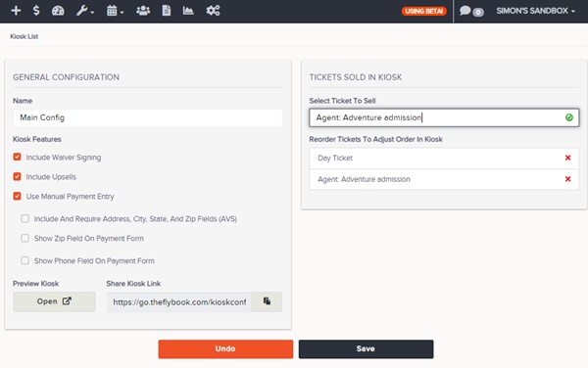Image resolution: width=588 pixels, height=368 pixels.
Task: Click the Save button
Action: coord(366,348)
